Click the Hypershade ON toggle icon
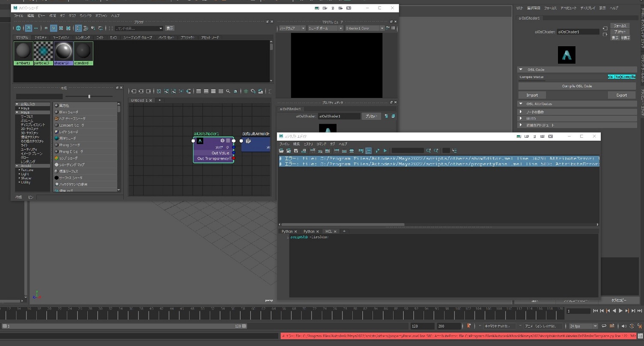The width and height of the screenshot is (644, 346). point(18,28)
